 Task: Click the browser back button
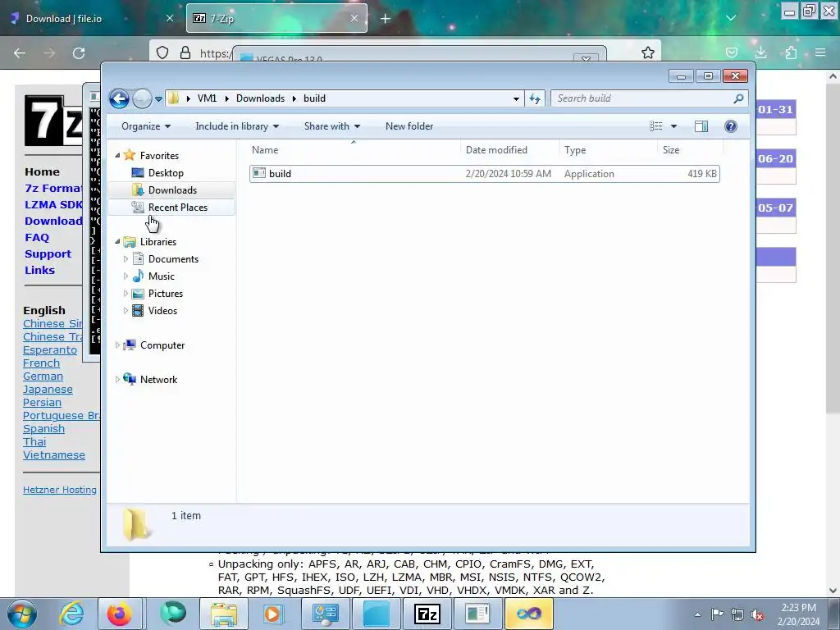[x=20, y=53]
